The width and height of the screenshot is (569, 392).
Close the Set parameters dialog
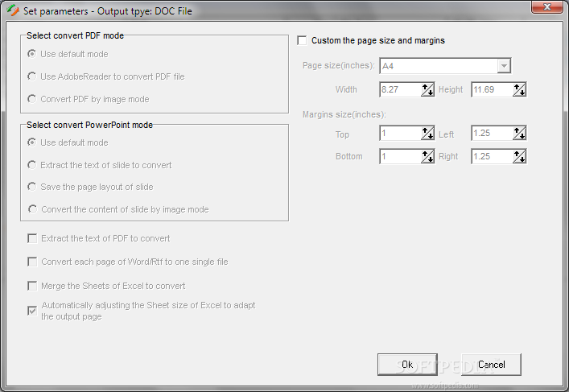coord(546,7)
